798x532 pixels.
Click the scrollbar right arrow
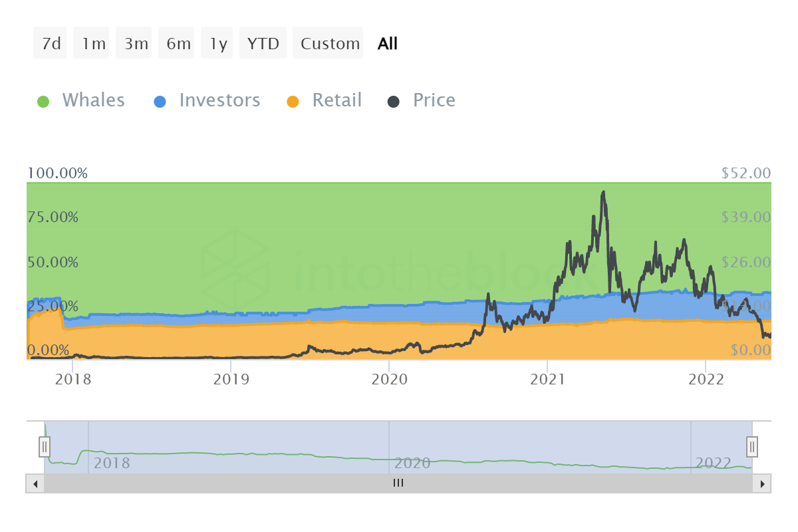tap(762, 483)
